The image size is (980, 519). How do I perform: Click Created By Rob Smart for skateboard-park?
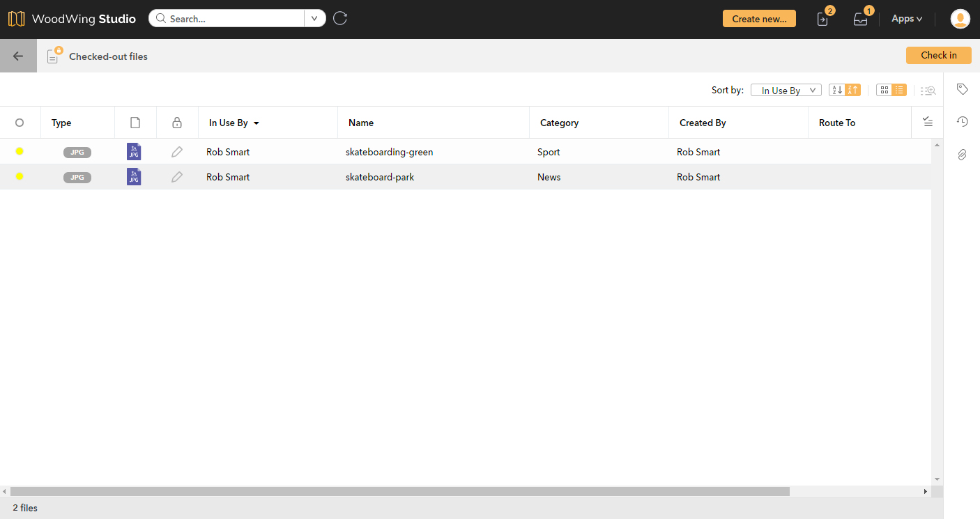(698, 177)
